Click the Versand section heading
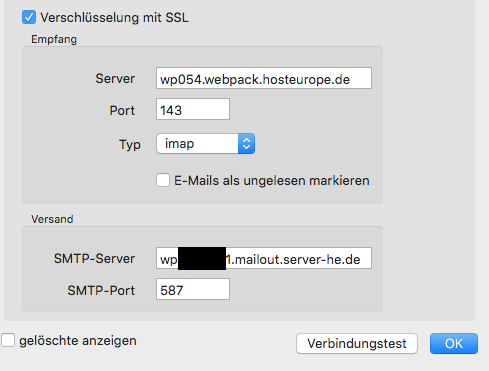The image size is (489, 371). 52,219
